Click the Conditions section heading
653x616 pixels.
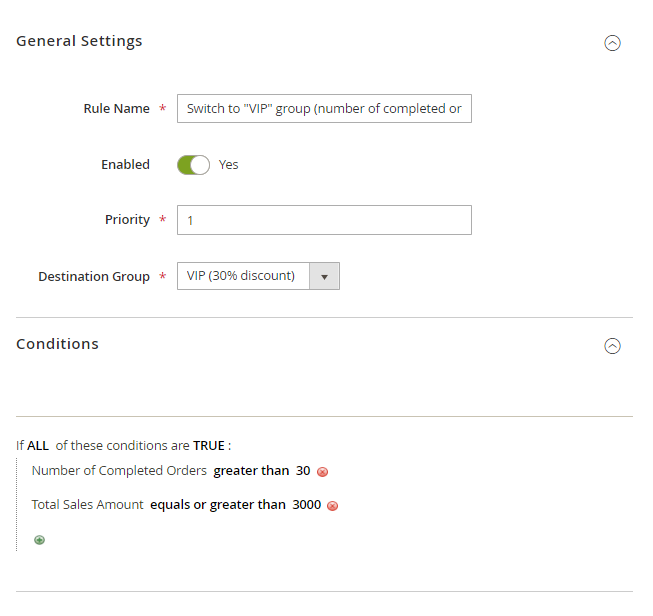tap(57, 344)
